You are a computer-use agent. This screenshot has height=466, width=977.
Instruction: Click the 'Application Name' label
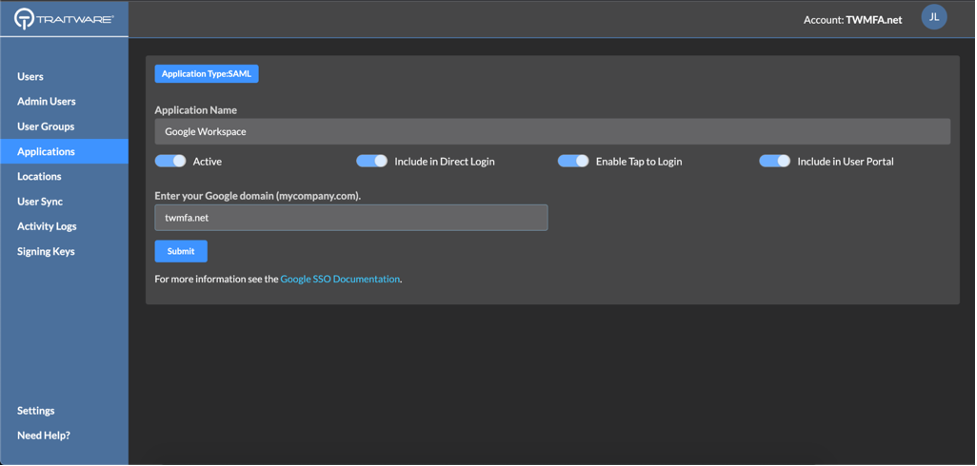coord(196,110)
